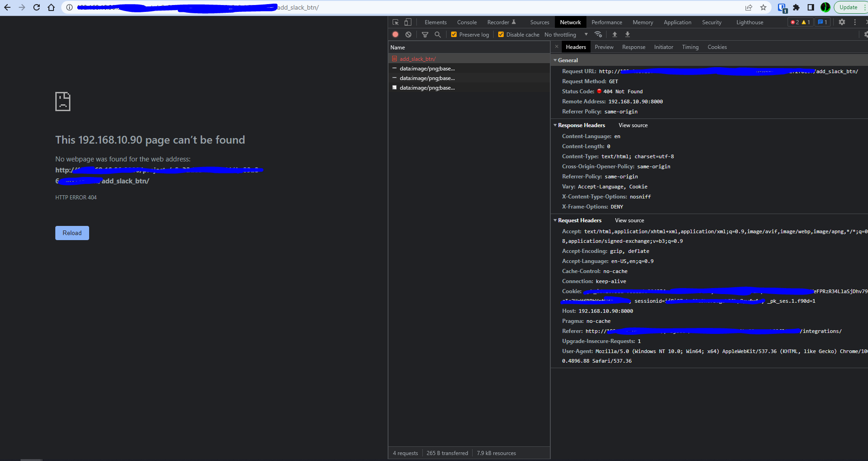868x461 pixels.
Task: Bookmark this page with the star icon
Action: [763, 7]
